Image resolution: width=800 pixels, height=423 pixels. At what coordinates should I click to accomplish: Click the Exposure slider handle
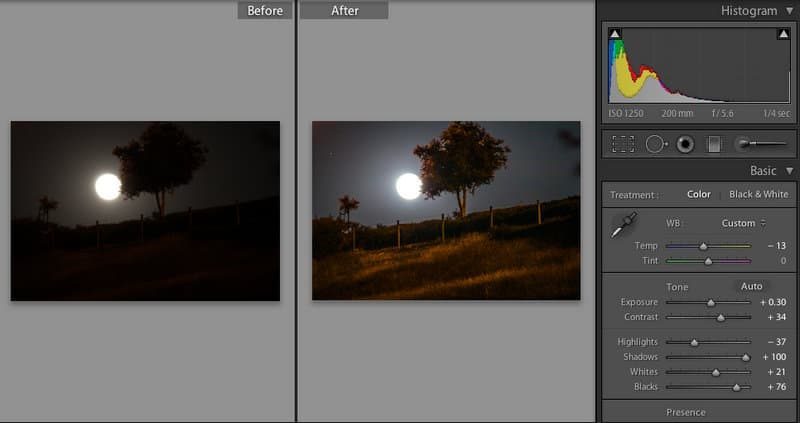point(711,302)
